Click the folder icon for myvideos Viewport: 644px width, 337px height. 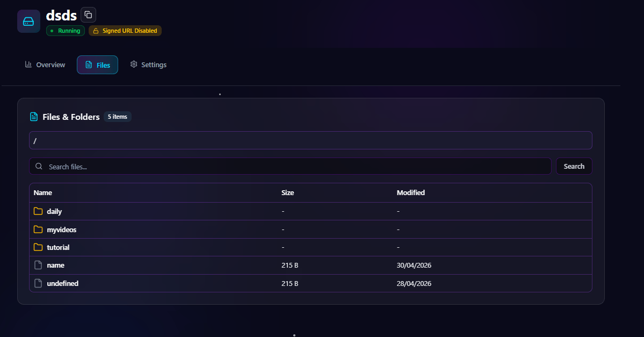(38, 230)
